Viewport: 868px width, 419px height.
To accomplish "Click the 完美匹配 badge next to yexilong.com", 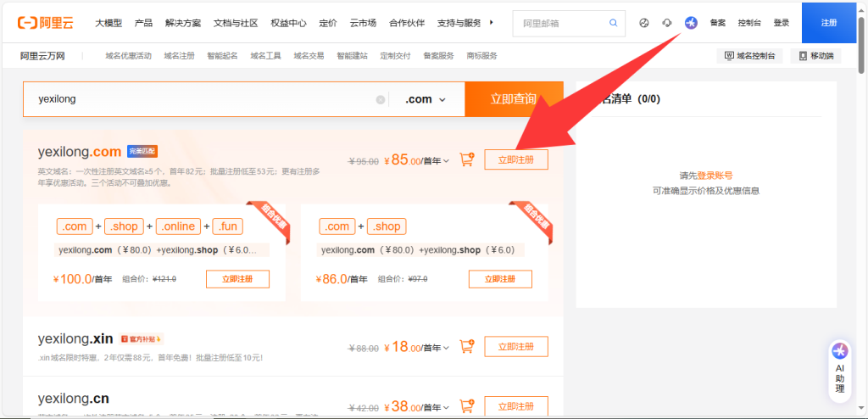I will [x=142, y=151].
